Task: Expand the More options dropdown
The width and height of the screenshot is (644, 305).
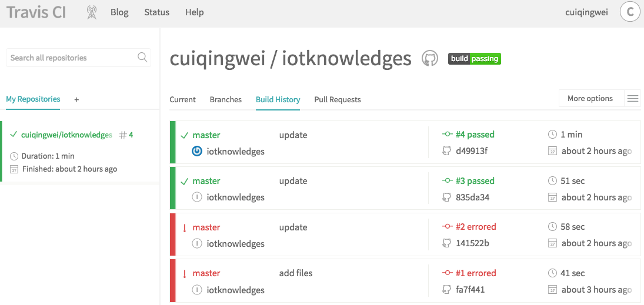Action: pyautogui.click(x=590, y=99)
